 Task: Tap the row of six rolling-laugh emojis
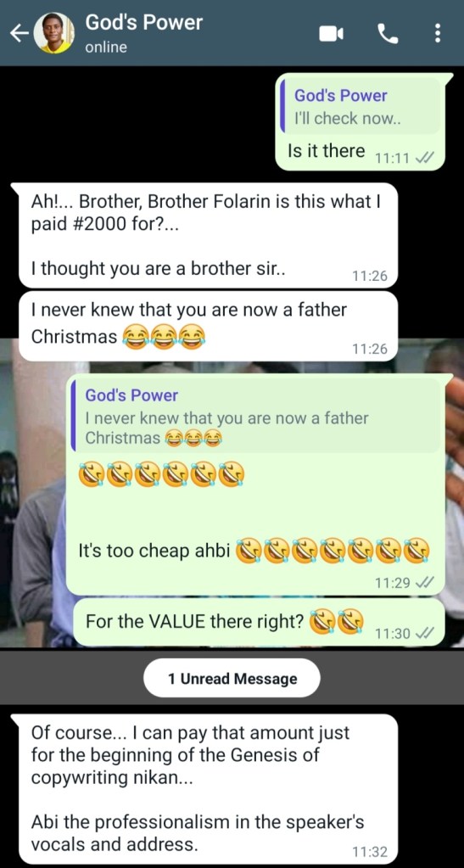[x=161, y=475]
